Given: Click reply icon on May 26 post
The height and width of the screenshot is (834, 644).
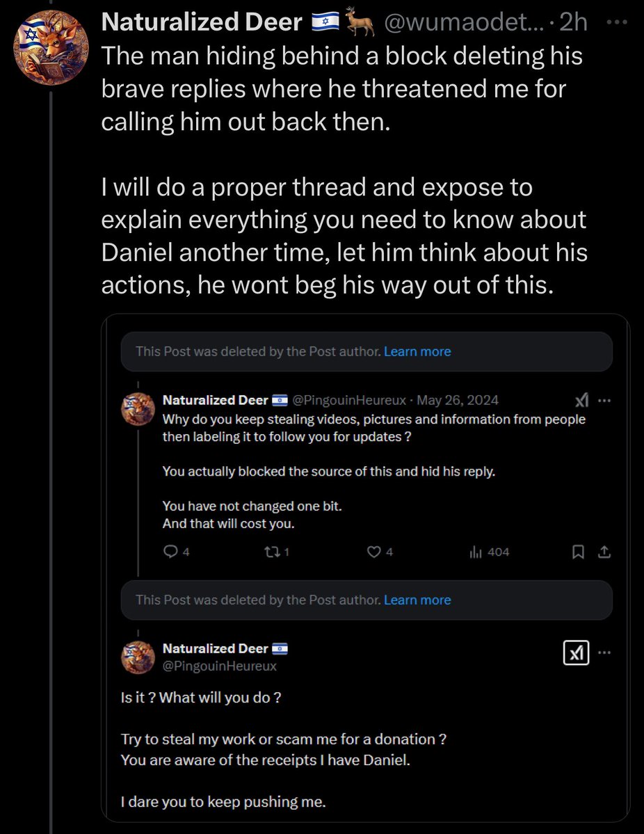Looking at the screenshot, I should [170, 552].
